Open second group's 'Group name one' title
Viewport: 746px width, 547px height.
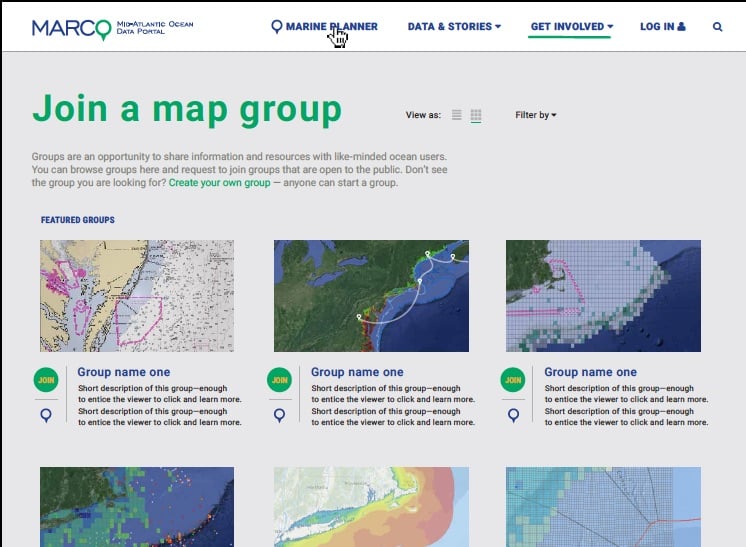[357, 372]
